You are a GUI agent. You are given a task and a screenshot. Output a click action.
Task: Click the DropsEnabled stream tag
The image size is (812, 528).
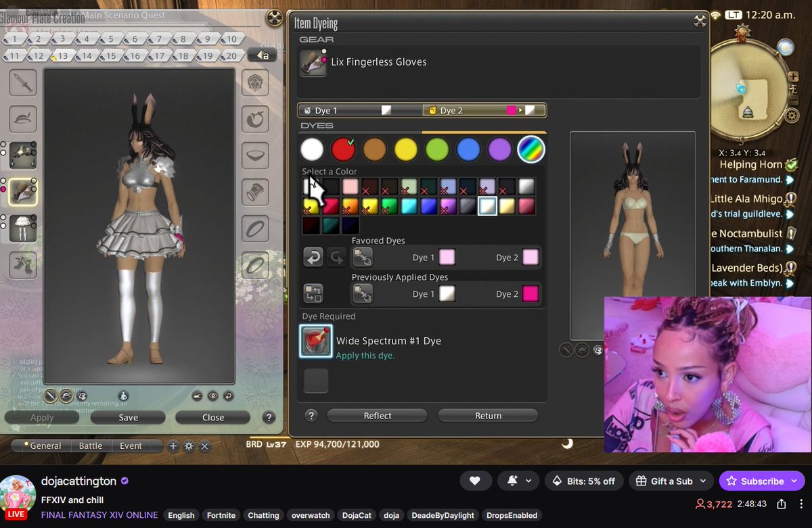tap(512, 515)
